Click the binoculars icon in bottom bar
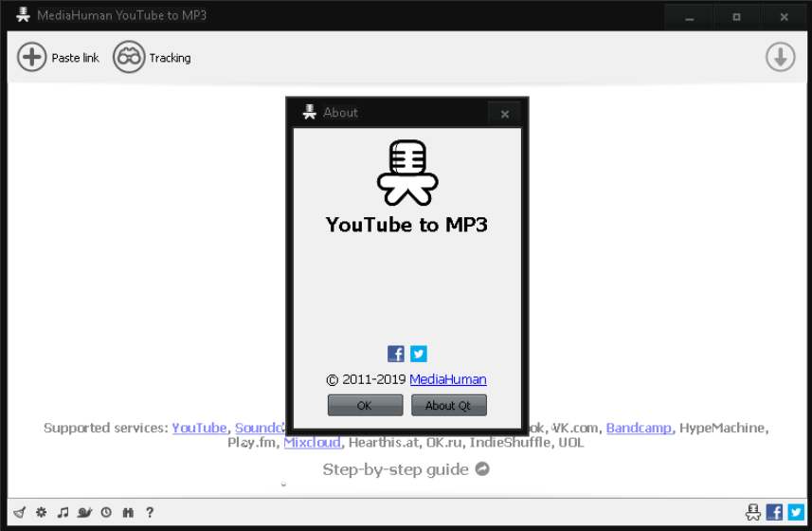812x531 pixels. 128,512
